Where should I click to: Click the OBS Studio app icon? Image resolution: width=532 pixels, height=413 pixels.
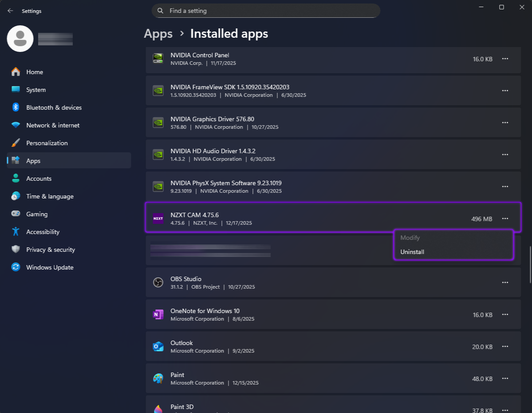pyautogui.click(x=158, y=282)
